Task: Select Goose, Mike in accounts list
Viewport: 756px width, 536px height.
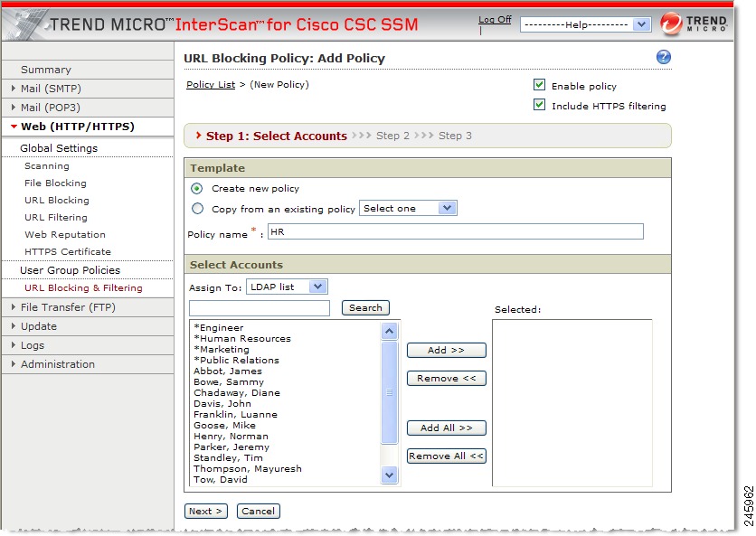Action: (x=224, y=425)
